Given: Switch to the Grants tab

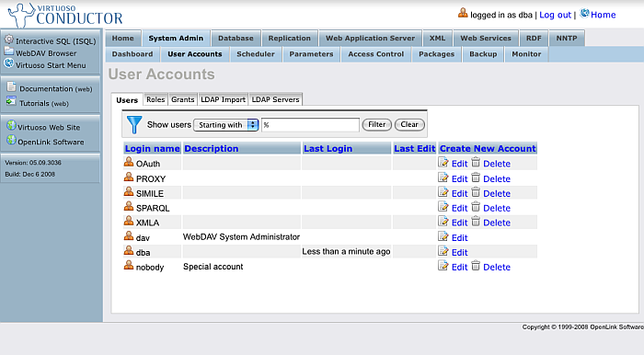Looking at the screenshot, I should [183, 99].
